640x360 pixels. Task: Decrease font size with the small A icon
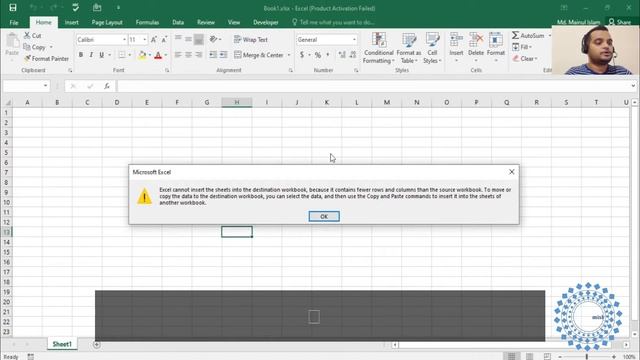(x=164, y=40)
